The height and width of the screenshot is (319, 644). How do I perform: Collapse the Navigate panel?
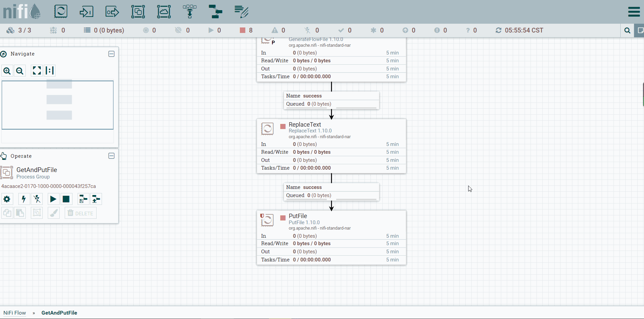pos(111,54)
